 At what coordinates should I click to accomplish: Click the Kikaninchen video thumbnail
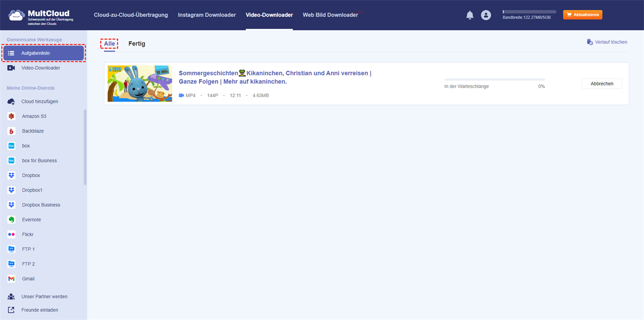point(140,83)
